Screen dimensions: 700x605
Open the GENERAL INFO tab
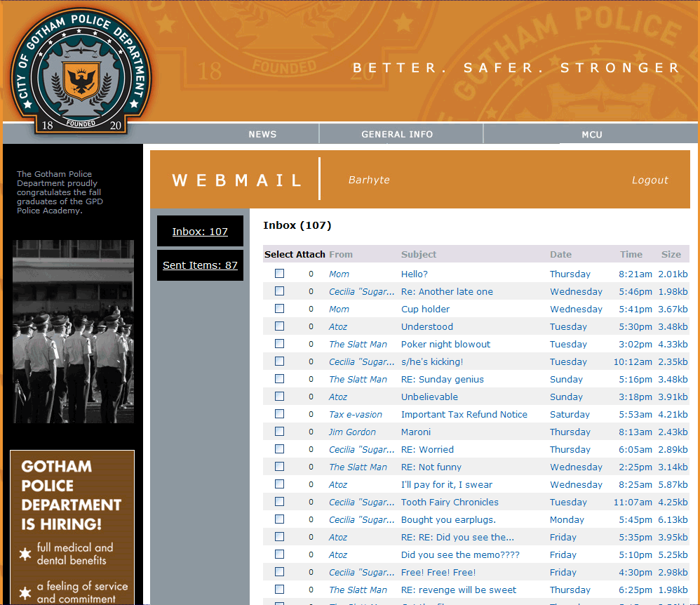click(x=397, y=134)
